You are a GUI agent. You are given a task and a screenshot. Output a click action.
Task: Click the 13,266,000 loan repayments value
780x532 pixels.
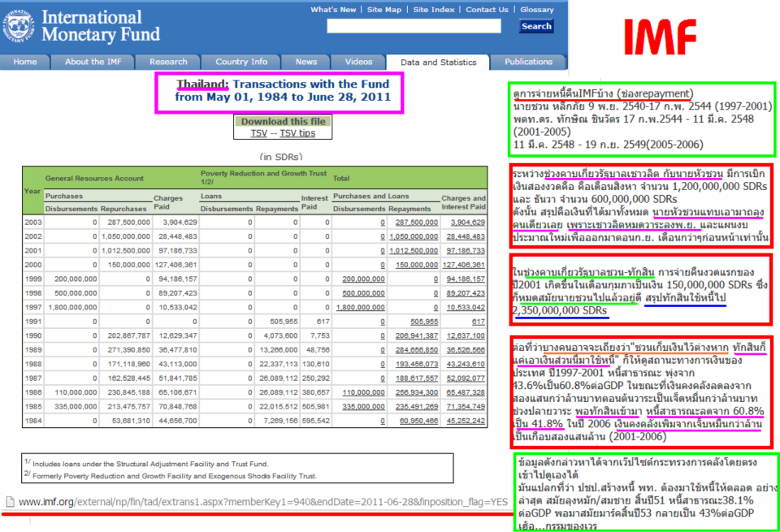279,351
